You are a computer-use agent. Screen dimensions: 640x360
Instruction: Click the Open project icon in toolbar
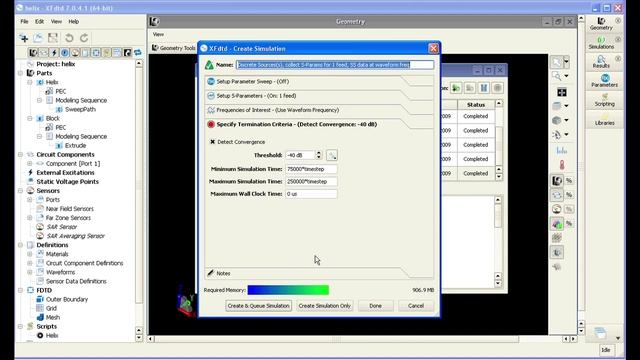(x=38, y=38)
